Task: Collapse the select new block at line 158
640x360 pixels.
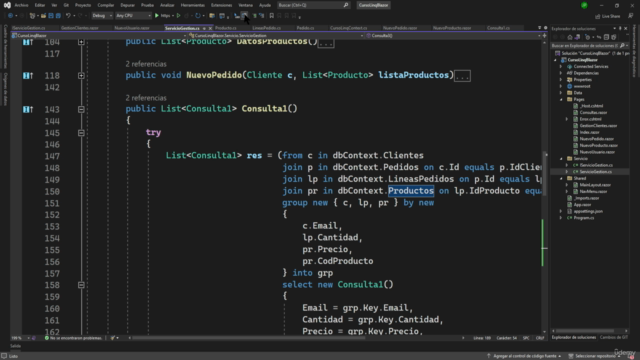Action: pyautogui.click(x=81, y=285)
